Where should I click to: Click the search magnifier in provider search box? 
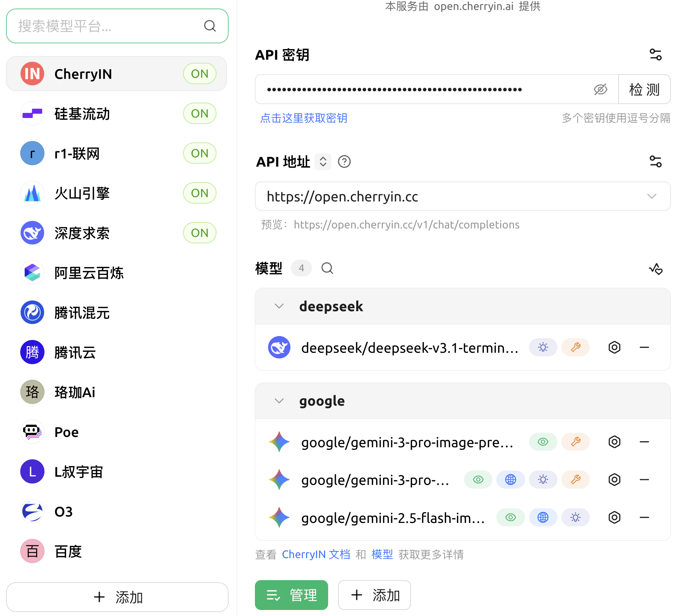coord(210,26)
